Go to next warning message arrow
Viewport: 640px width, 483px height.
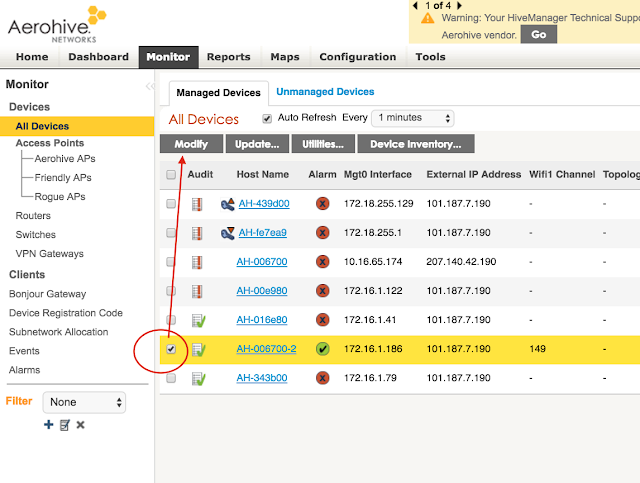point(459,5)
